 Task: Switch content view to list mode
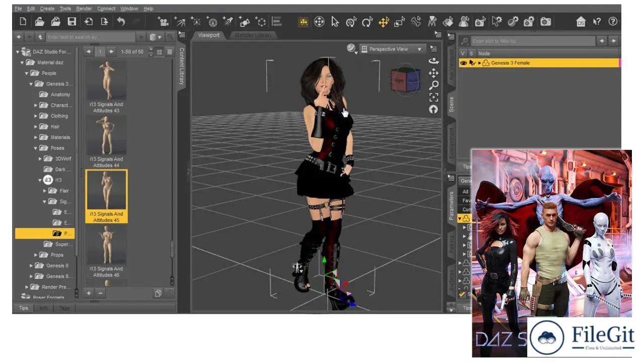tap(170, 52)
